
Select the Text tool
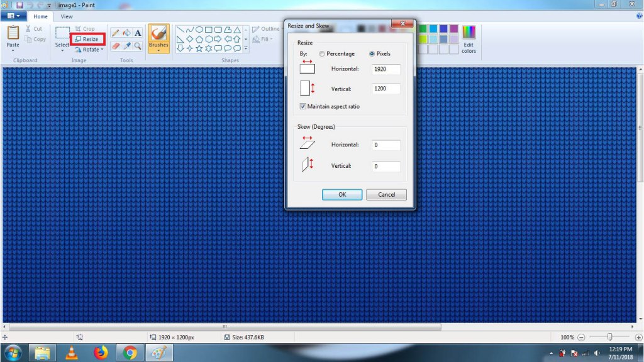point(138,33)
